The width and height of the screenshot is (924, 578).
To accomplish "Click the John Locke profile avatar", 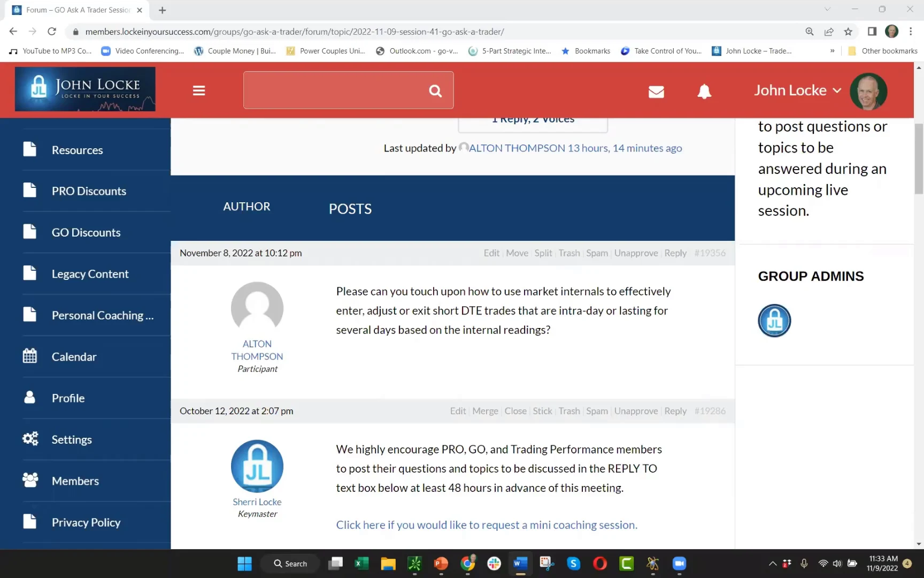I will 868,92.
